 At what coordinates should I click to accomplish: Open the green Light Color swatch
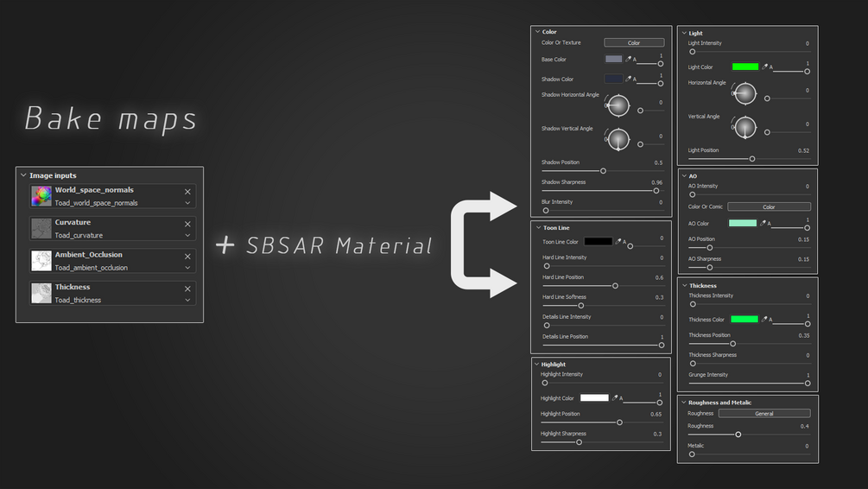(x=745, y=67)
